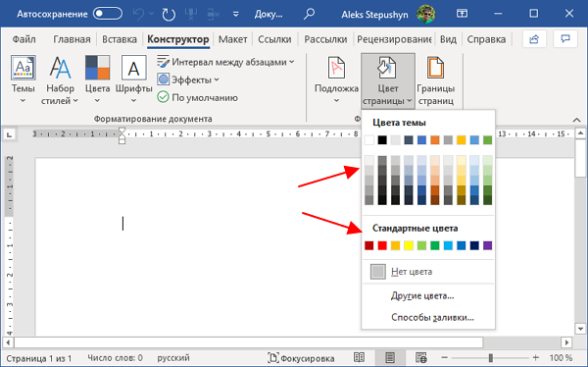Switch to Read Mode view icon
The image size is (588, 367).
pos(359,357)
